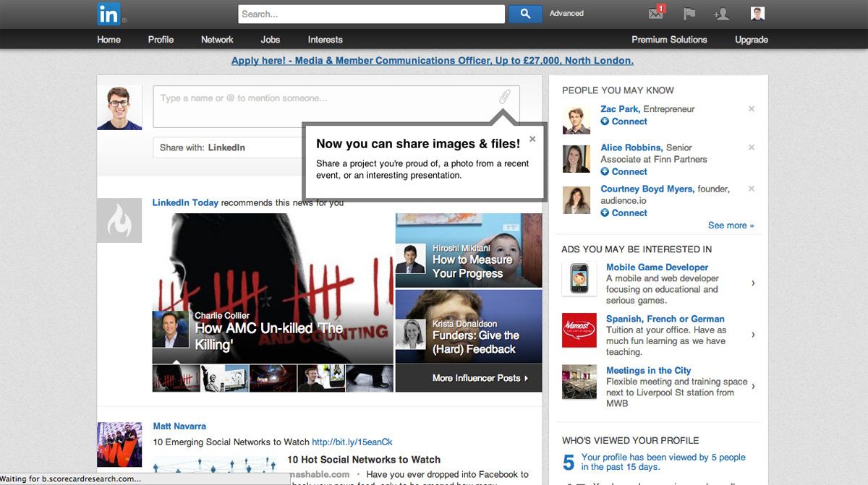Screen dimensions: 868x485
Task: Click the LinkedIn logo icon
Action: [x=109, y=13]
